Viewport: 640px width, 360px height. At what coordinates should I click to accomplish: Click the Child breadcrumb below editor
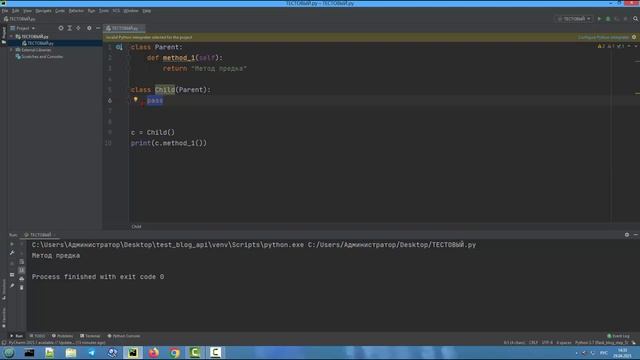click(x=136, y=227)
